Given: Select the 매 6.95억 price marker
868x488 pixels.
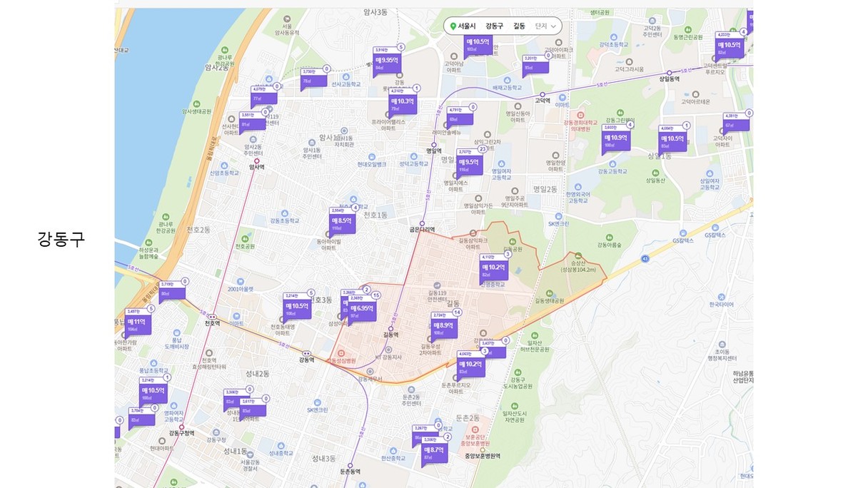Looking at the screenshot, I should click(x=362, y=310).
